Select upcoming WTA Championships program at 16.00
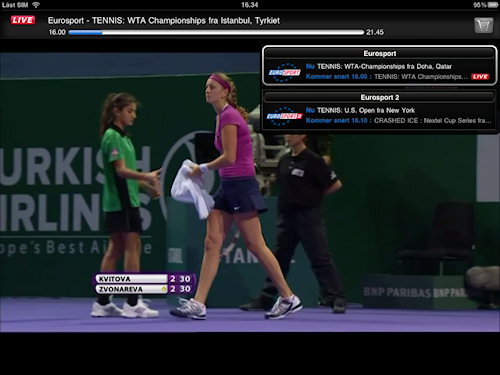500x375 pixels. pyautogui.click(x=387, y=77)
